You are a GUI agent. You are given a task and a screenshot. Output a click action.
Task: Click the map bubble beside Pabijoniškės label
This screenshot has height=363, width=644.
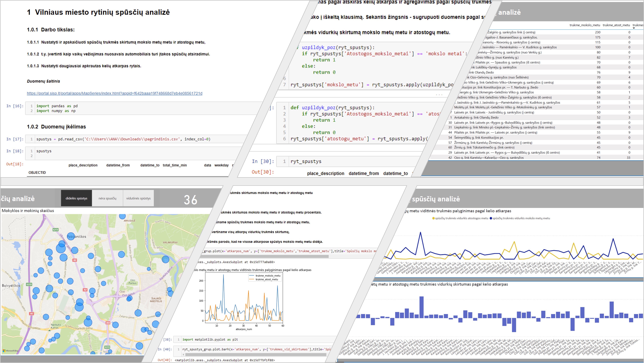click(x=71, y=236)
